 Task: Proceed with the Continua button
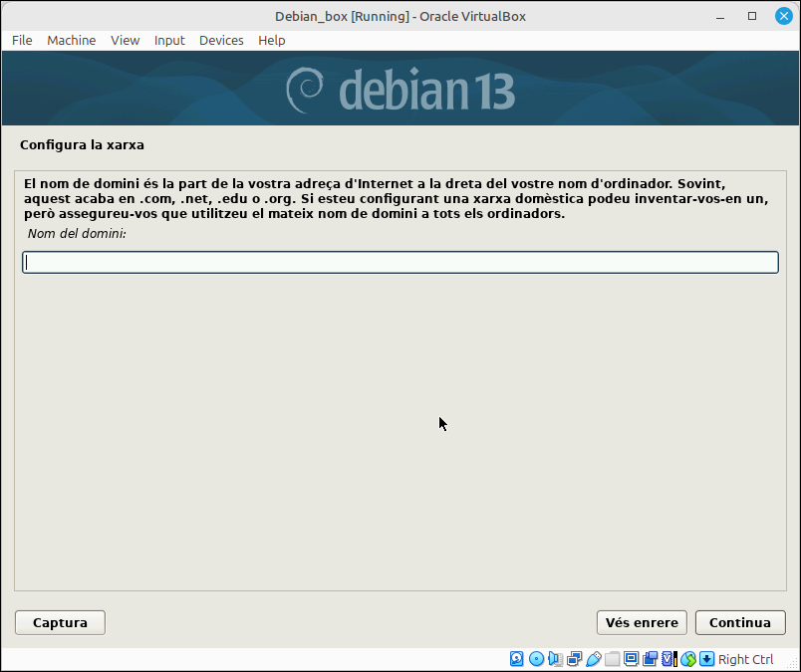coord(740,622)
